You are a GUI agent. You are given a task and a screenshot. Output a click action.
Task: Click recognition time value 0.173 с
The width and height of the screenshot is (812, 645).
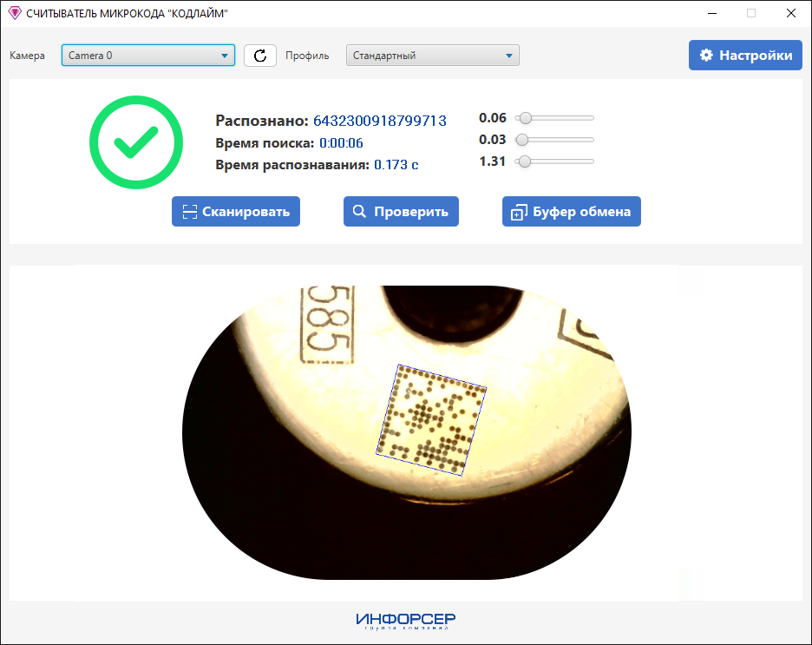click(396, 165)
